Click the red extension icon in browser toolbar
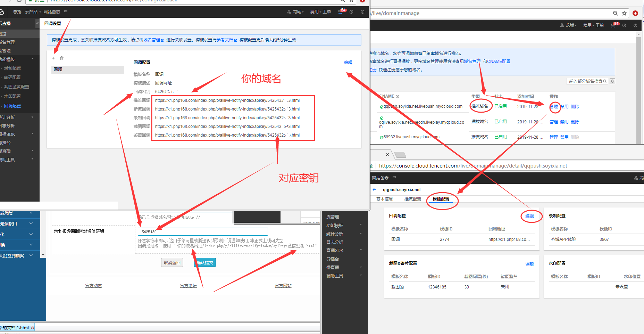Viewport: 644px width, 334px height. pos(635,13)
